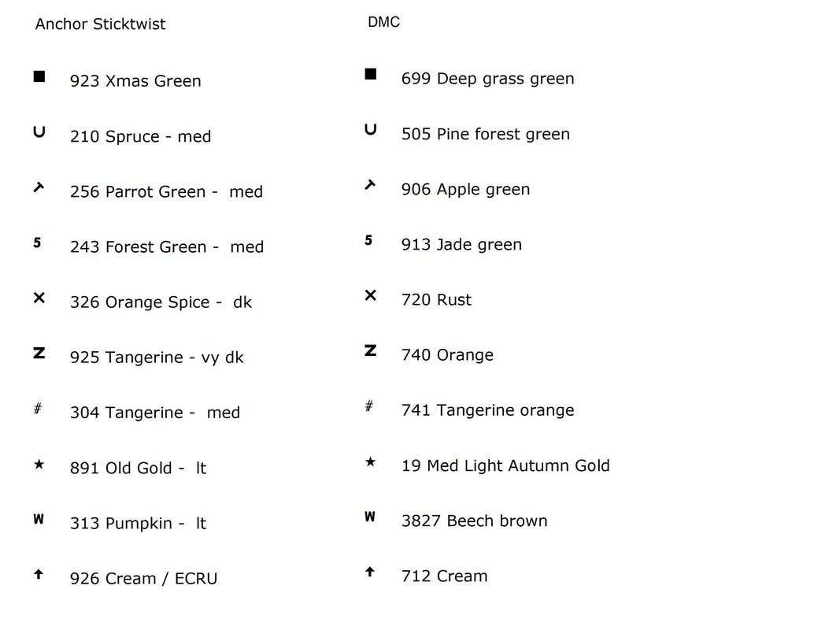Viewport: 840px width, 630px height.
Task: Click the solid square symbol beside 923 Xmas Green
Action: [x=39, y=76]
